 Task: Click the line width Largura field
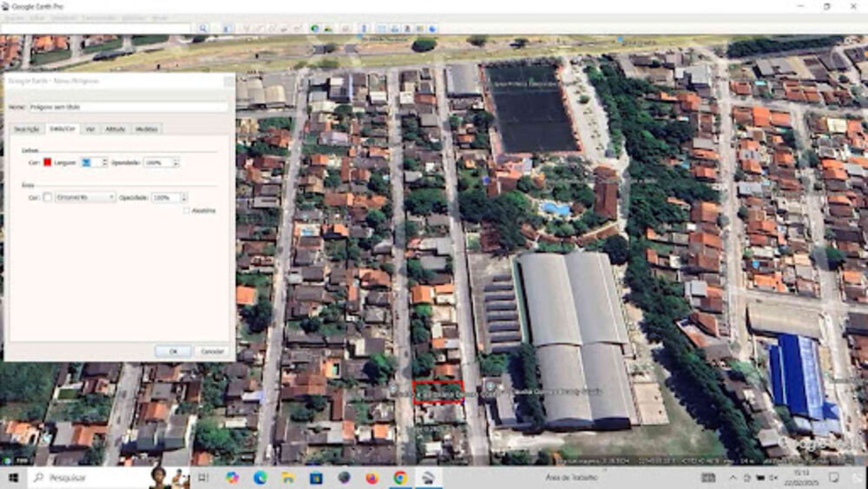(x=91, y=162)
